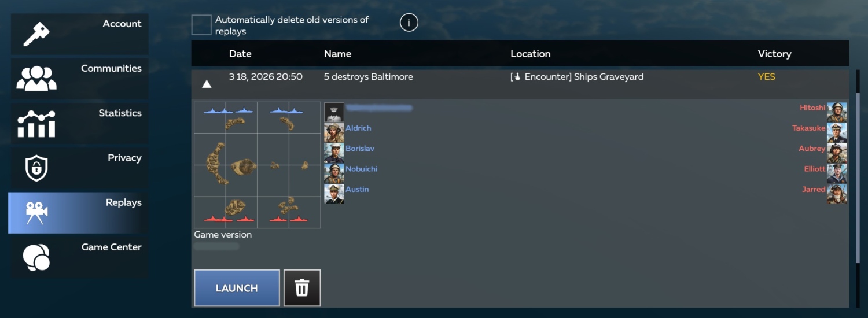Sort replays by Victory column header
The width and height of the screenshot is (868, 318).
pyautogui.click(x=774, y=54)
